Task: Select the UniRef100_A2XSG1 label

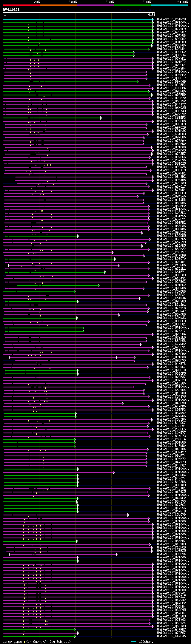Action: [x=171, y=65]
